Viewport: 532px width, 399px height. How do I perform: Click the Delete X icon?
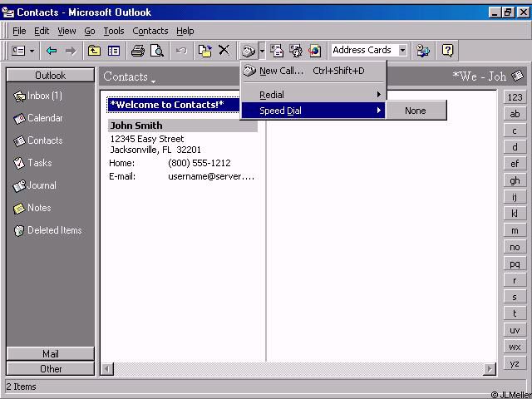[224, 50]
